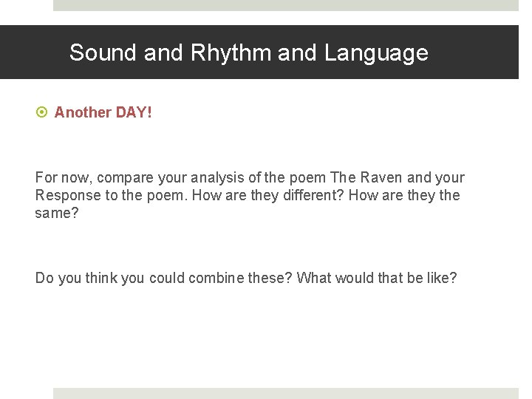
Task: Click the light gray bar at slide top
Action: (x=285, y=5)
